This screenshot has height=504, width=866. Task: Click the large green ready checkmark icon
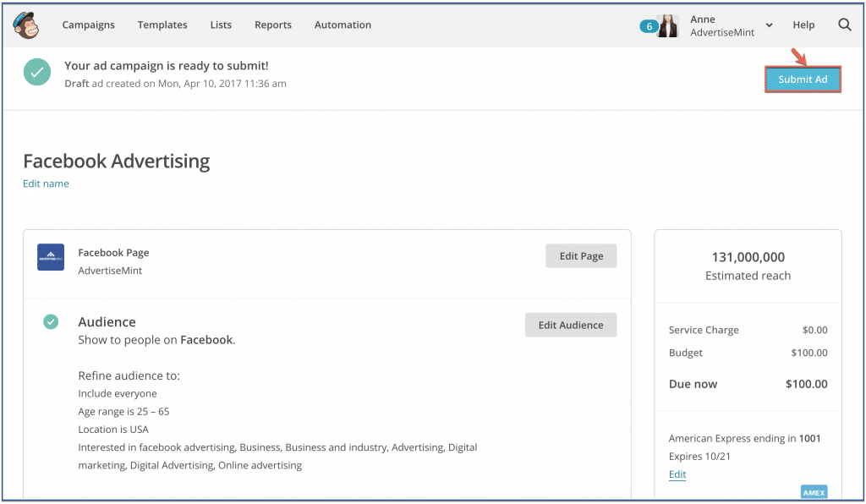(37, 73)
